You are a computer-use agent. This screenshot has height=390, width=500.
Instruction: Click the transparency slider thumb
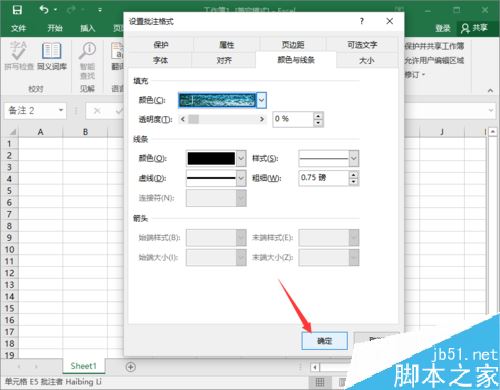(x=193, y=119)
